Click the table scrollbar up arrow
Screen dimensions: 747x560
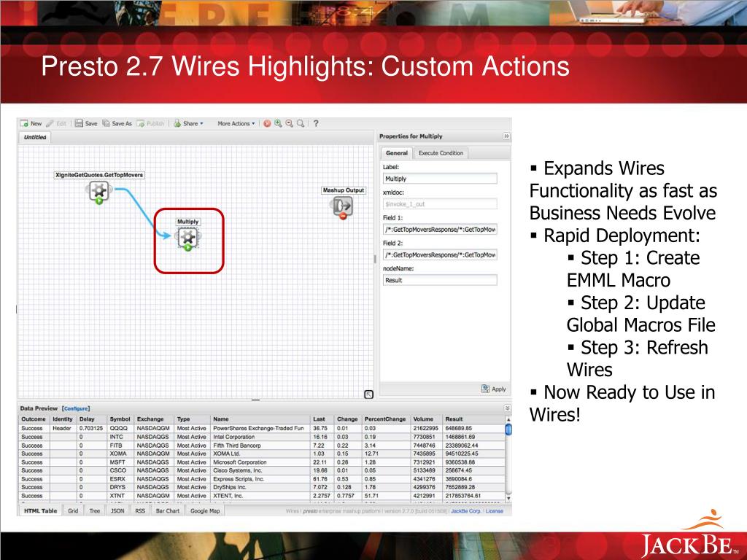tap(508, 419)
